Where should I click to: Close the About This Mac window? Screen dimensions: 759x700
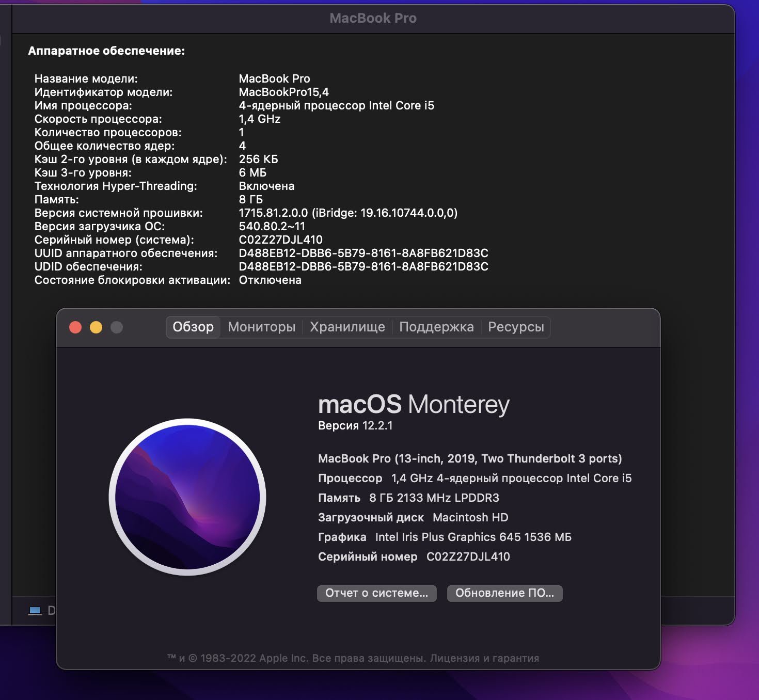click(x=75, y=327)
